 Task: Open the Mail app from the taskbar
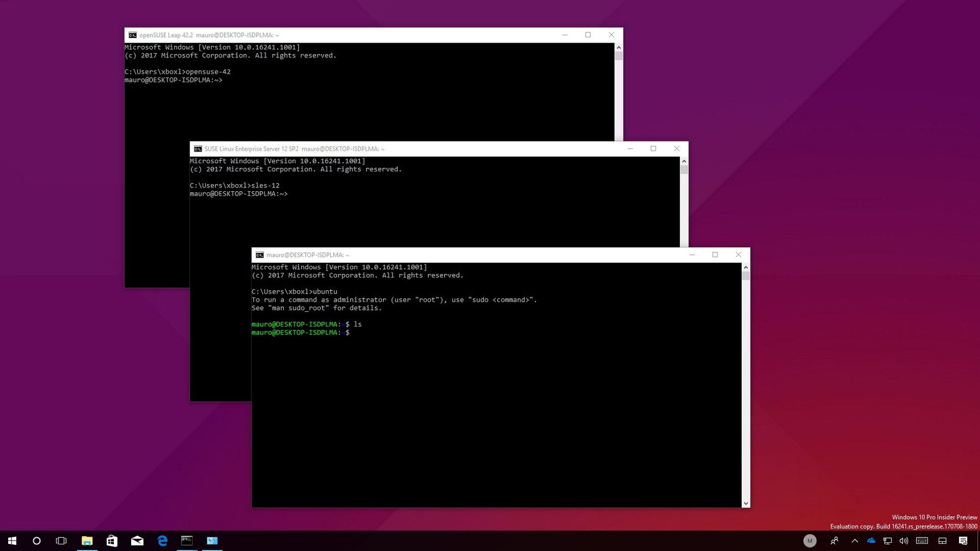click(x=137, y=540)
